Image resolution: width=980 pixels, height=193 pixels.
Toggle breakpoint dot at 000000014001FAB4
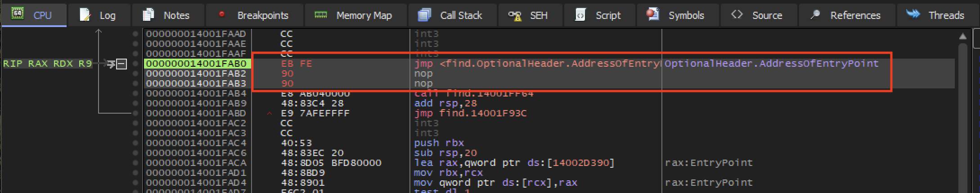pos(135,93)
